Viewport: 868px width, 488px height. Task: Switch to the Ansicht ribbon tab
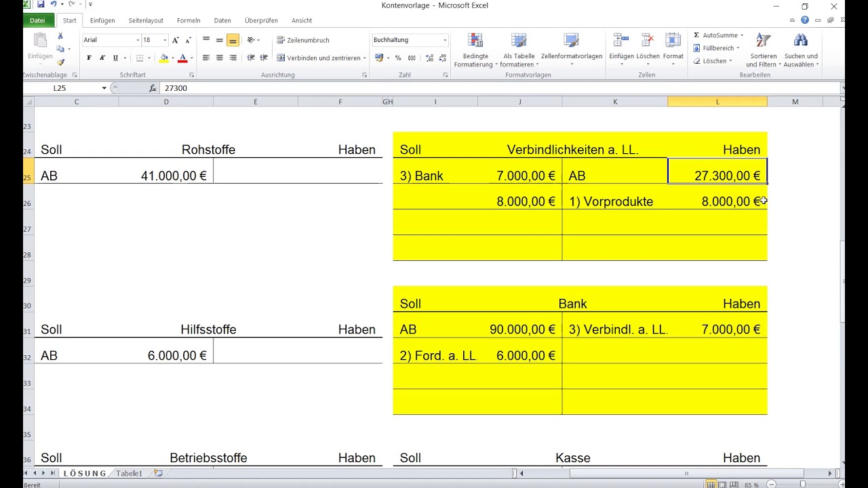pos(302,20)
